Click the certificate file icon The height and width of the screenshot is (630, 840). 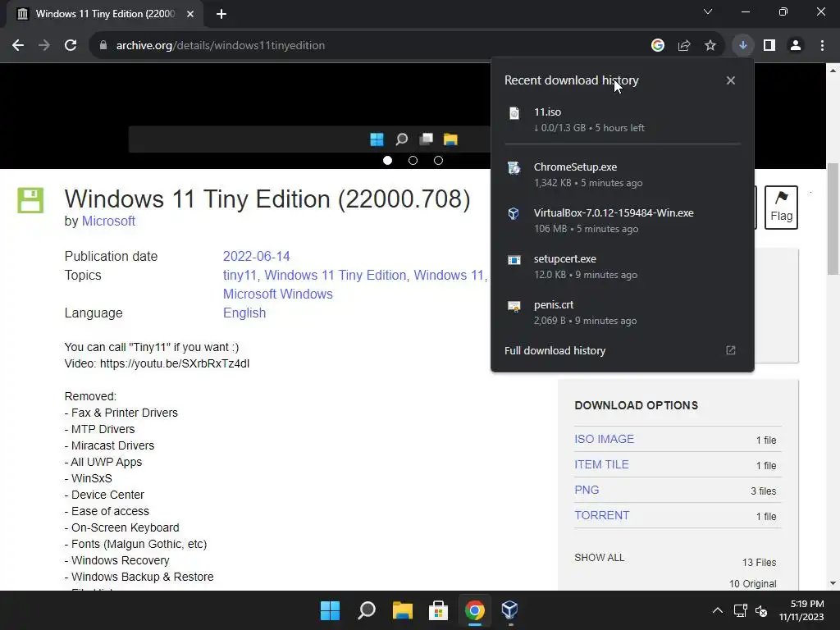click(x=514, y=307)
